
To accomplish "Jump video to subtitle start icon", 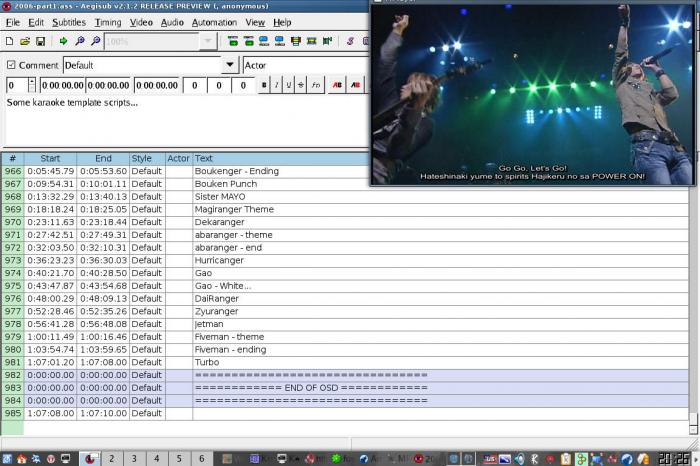I will tap(233, 42).
